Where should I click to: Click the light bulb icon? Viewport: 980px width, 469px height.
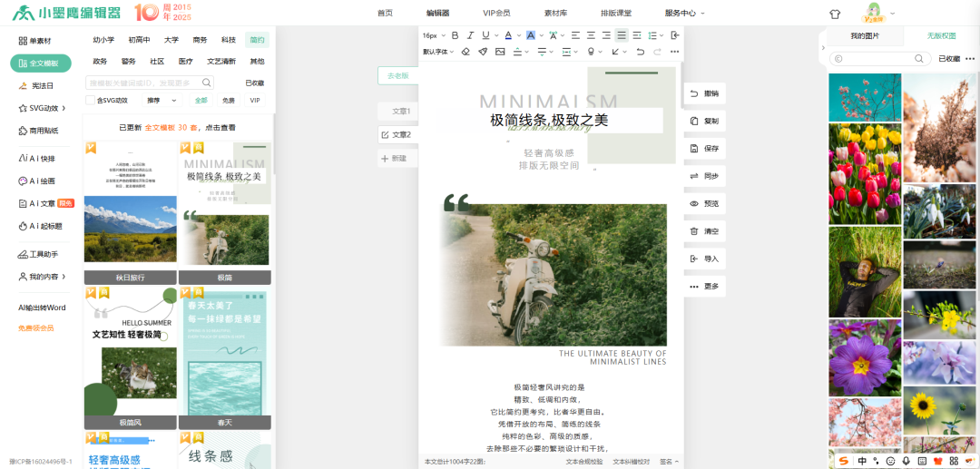[591, 52]
